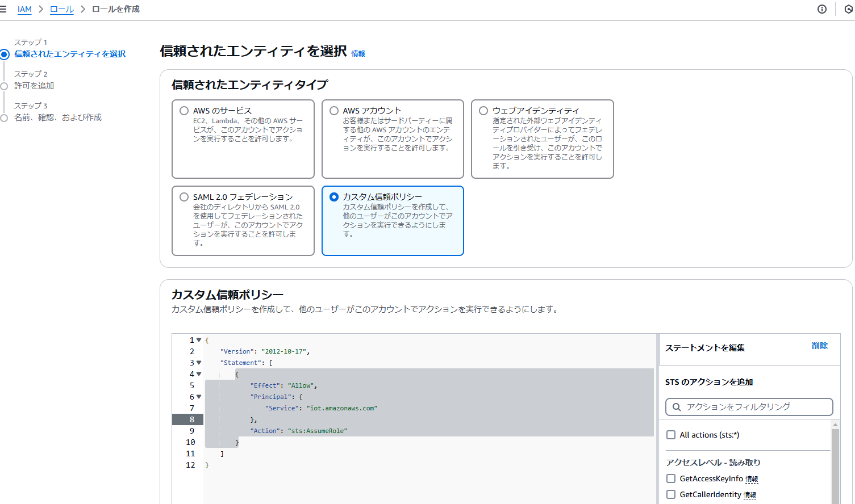This screenshot has width=855, height=504.
Task: Open the 情報 link beside GetAccessKeyInfo
Action: coord(752,479)
